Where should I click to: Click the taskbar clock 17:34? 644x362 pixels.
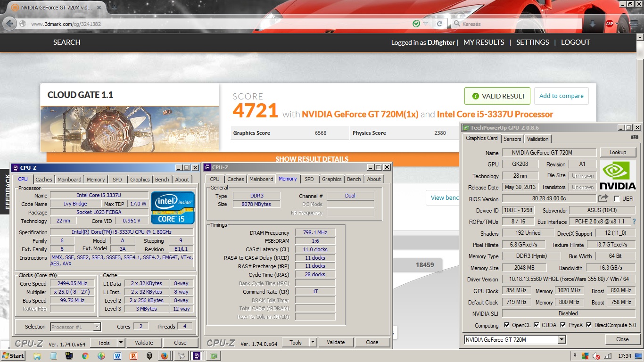click(x=625, y=356)
